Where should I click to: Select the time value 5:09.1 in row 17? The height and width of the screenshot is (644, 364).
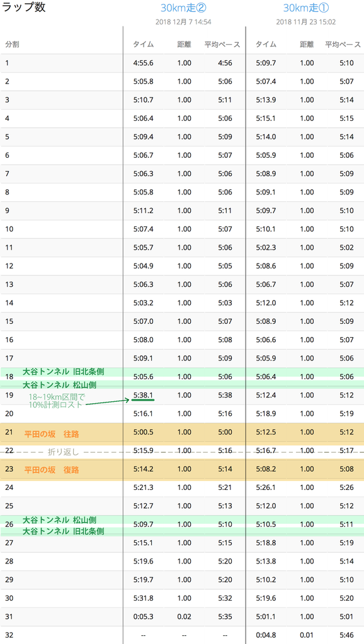tap(144, 358)
